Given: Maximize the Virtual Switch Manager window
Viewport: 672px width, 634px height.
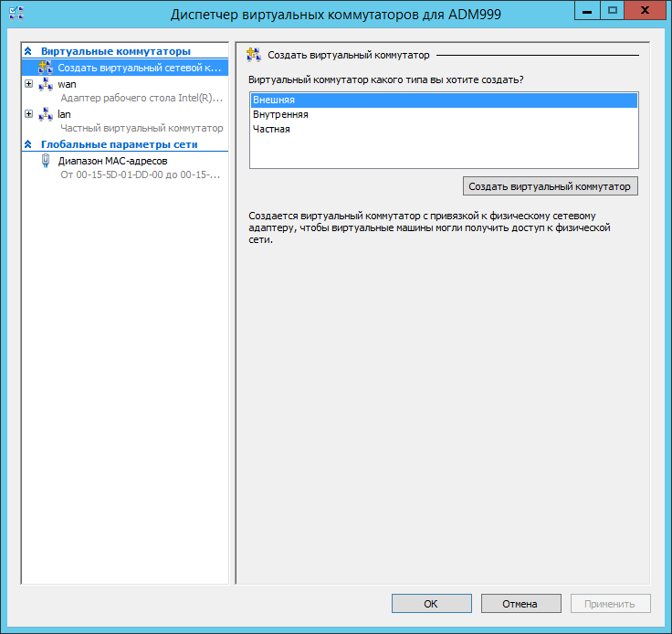Looking at the screenshot, I should point(613,11).
